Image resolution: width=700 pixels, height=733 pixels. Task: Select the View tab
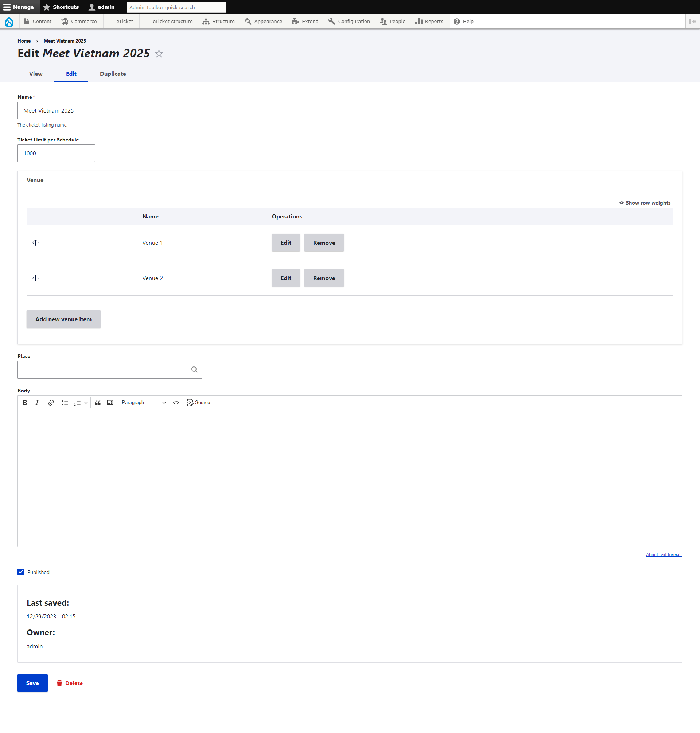click(x=35, y=73)
